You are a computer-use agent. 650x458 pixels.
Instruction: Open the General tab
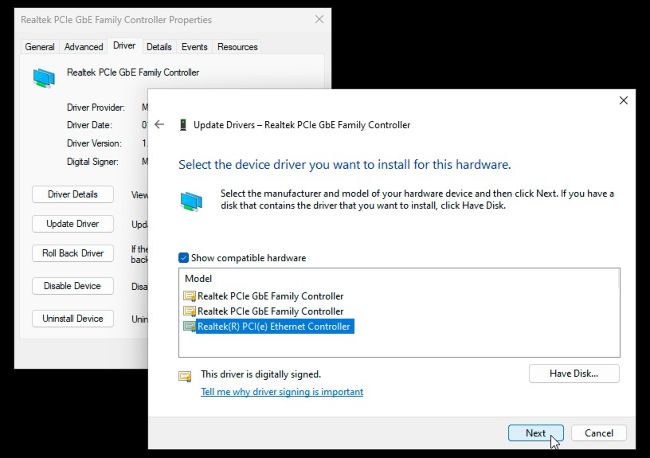39,47
